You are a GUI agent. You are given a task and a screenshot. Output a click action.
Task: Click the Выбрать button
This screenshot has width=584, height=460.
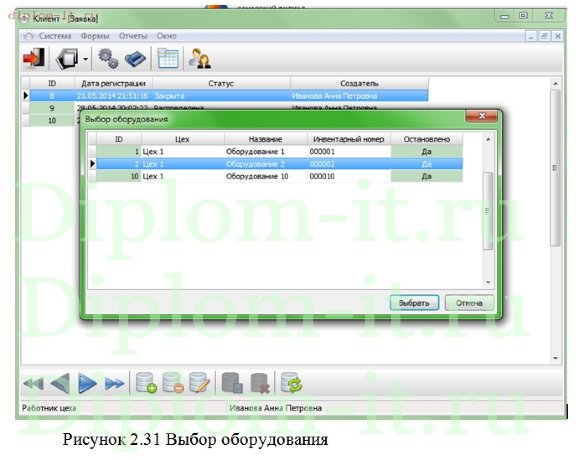(x=414, y=303)
